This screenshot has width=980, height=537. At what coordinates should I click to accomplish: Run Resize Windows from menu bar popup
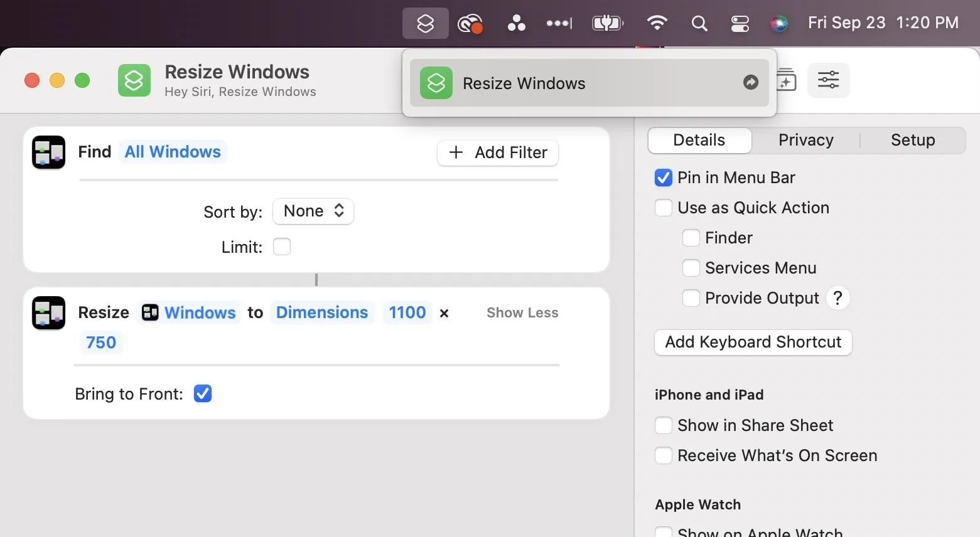pyautogui.click(x=589, y=83)
